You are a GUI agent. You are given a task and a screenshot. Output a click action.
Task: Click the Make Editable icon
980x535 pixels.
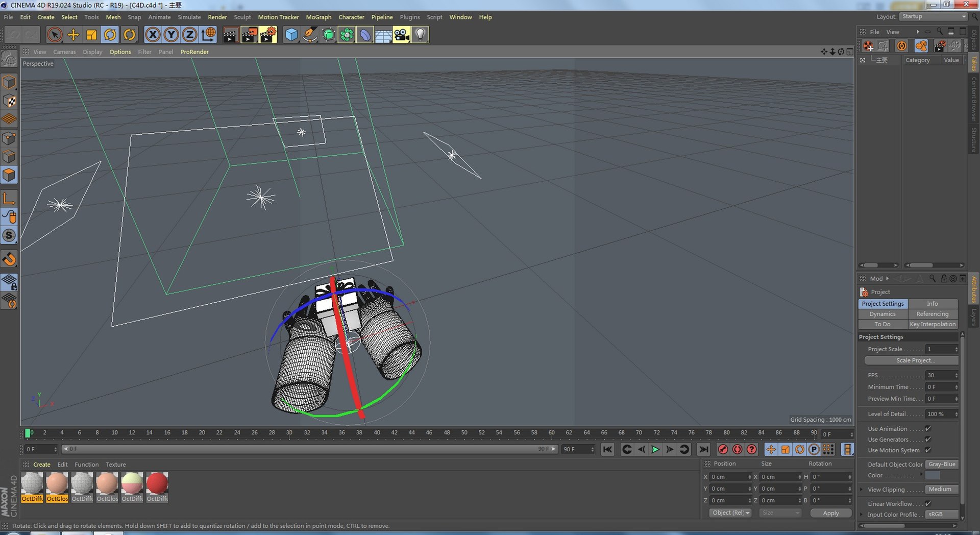click(x=9, y=60)
